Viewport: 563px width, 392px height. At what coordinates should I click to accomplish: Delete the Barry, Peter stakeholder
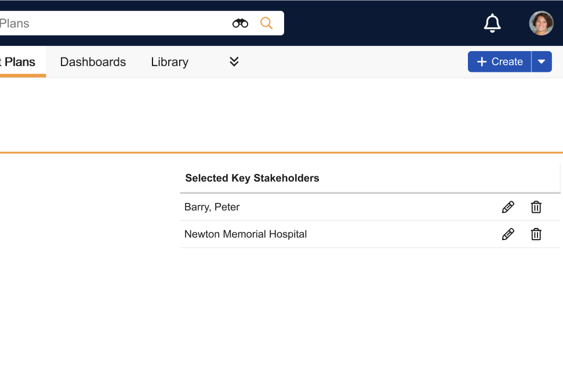pyautogui.click(x=536, y=207)
